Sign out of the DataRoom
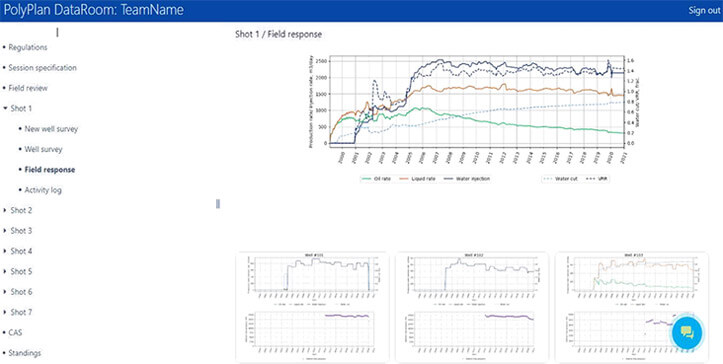 click(x=704, y=11)
